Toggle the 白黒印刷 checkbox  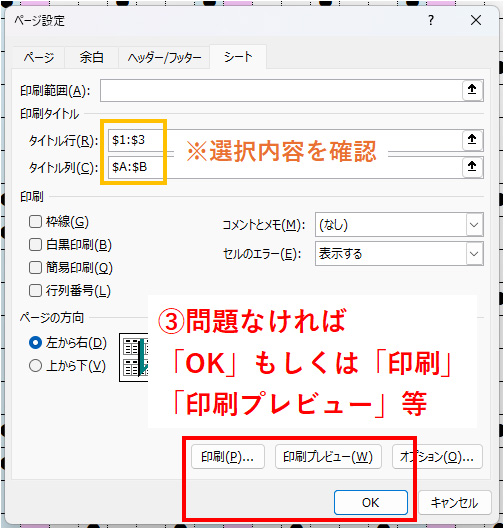click(35, 245)
